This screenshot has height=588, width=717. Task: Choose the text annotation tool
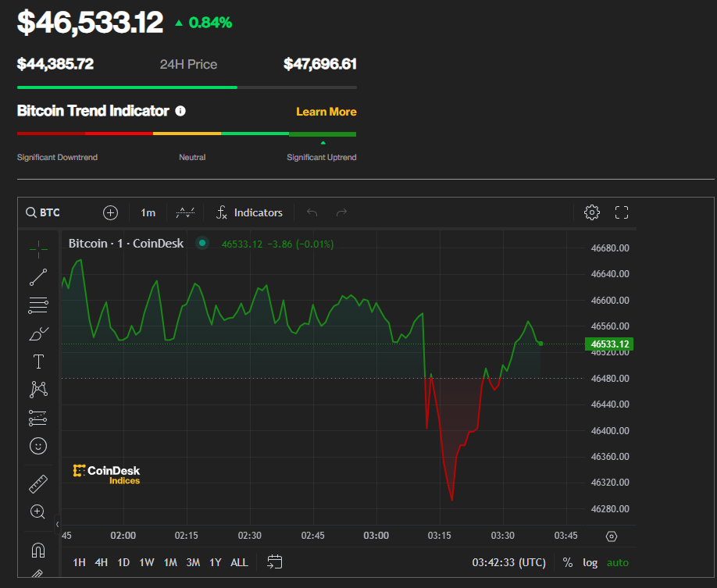click(37, 362)
